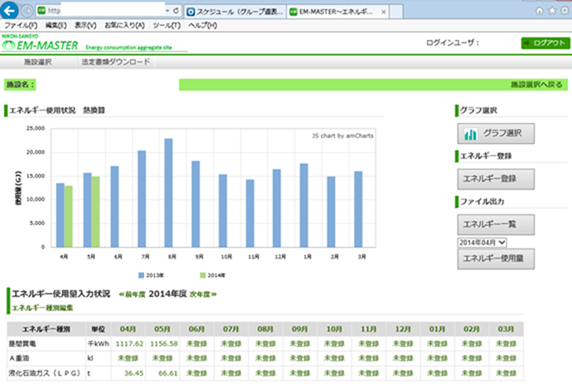Screen dimensions: 572x388
Task: Click the 1117.62 electricity value
Action: 130,344
